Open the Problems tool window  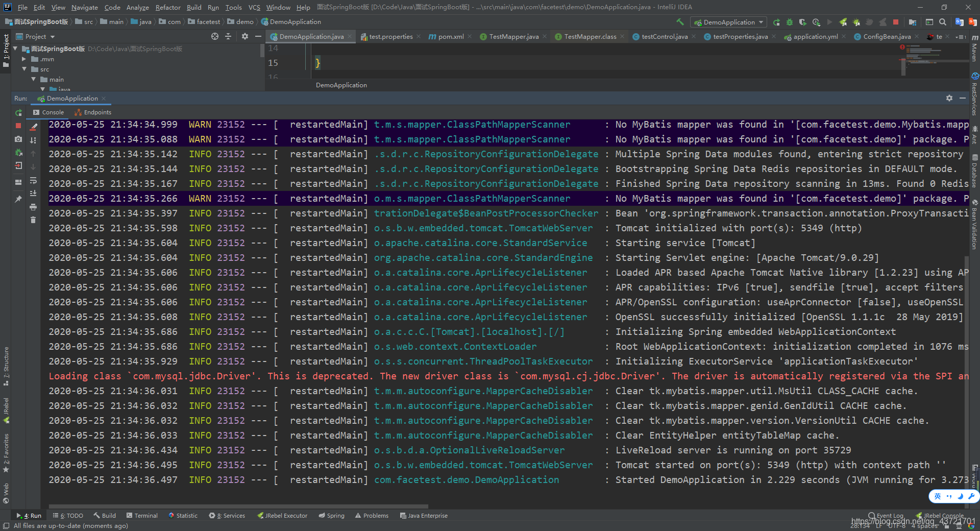click(372, 516)
